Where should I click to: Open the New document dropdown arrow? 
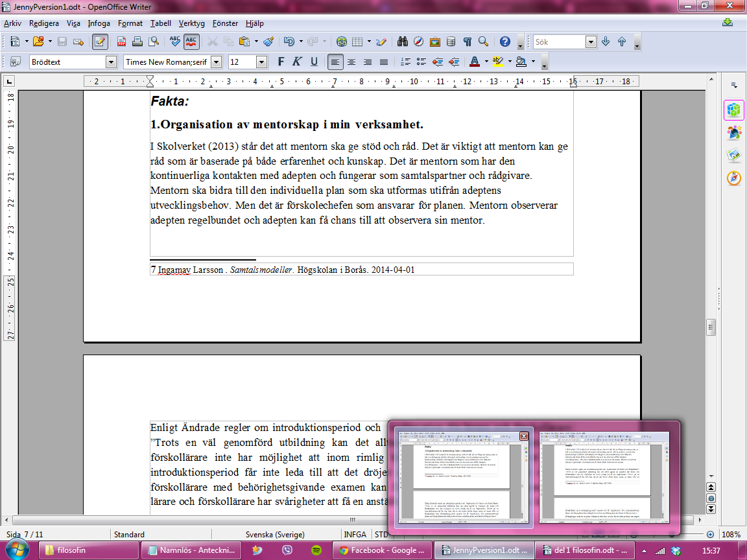27,41
